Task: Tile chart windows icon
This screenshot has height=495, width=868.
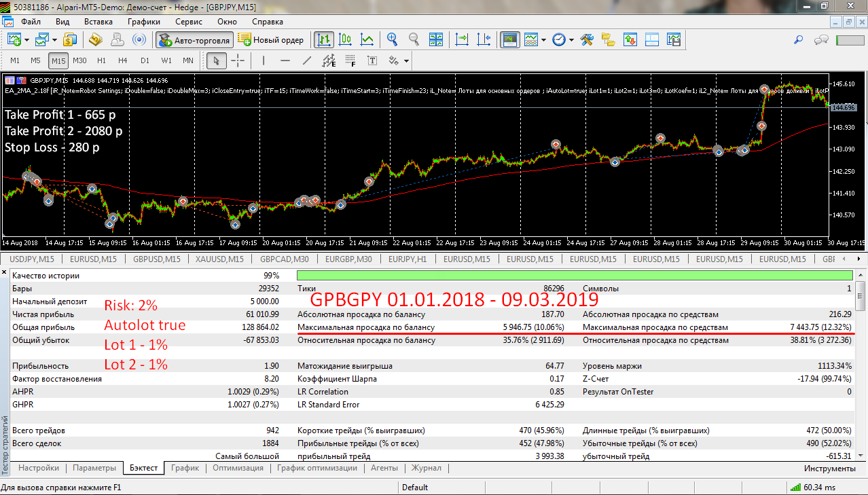Action: (435, 39)
